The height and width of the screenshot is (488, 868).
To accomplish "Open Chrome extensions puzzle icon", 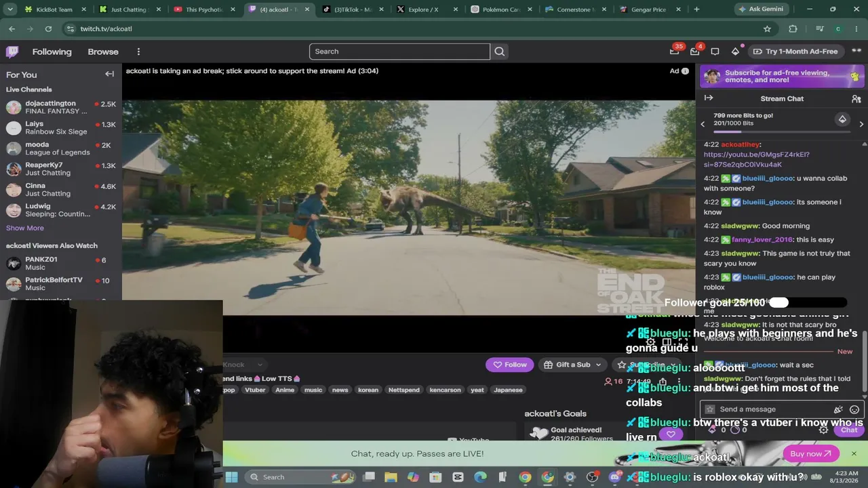I will [793, 29].
